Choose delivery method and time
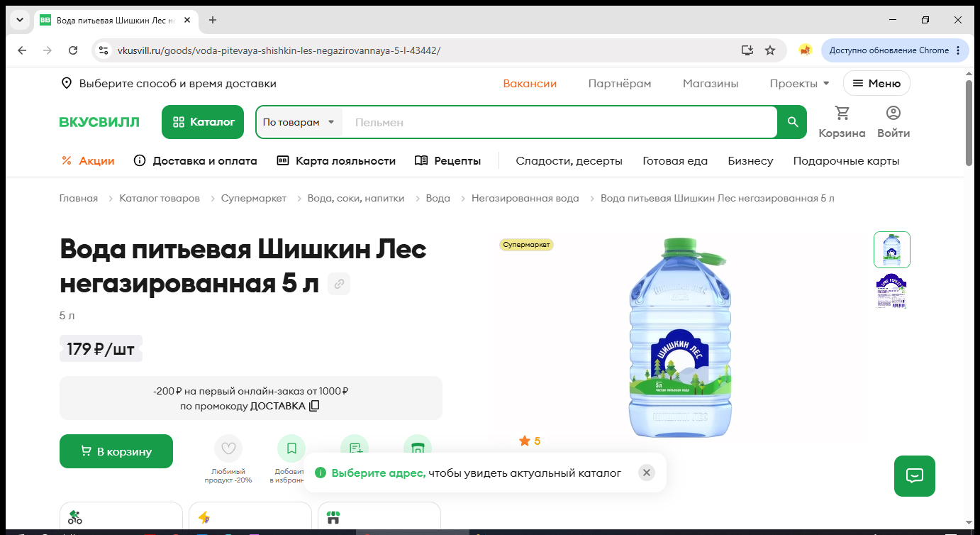980x535 pixels. coord(169,83)
